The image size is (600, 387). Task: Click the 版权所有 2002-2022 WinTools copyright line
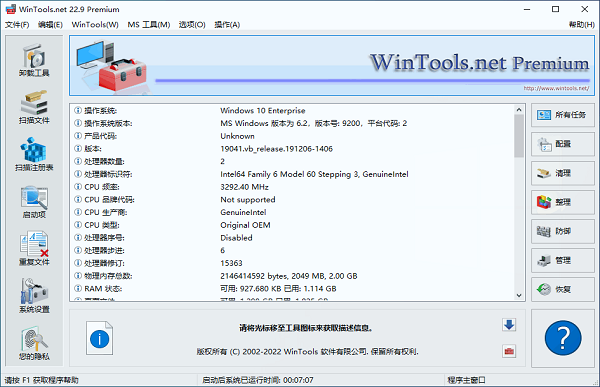coord(307,351)
